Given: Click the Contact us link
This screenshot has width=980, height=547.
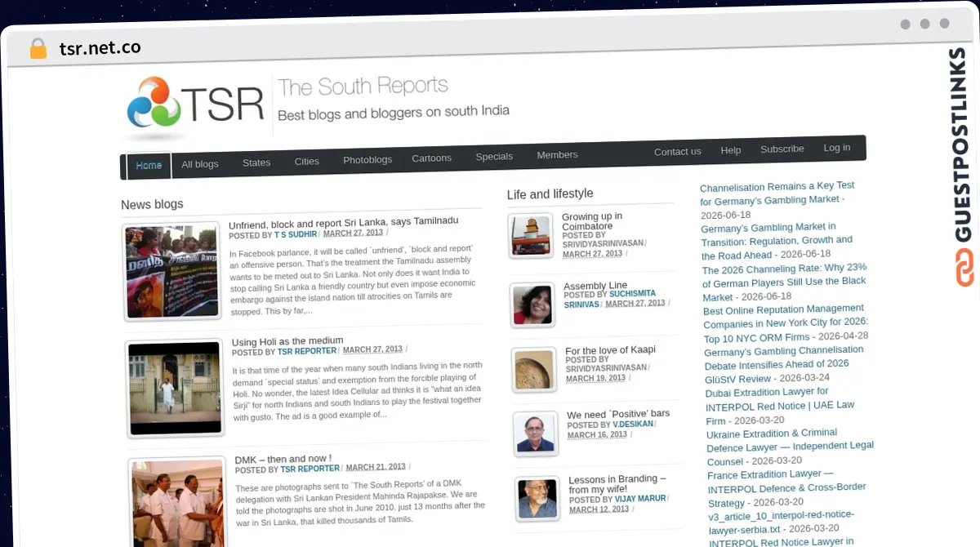Looking at the screenshot, I should pyautogui.click(x=678, y=152).
